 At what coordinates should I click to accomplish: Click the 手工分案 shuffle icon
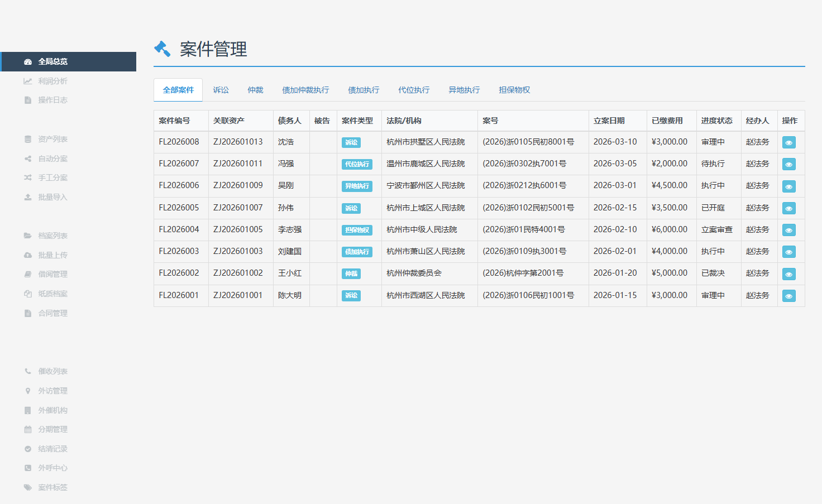click(x=28, y=177)
